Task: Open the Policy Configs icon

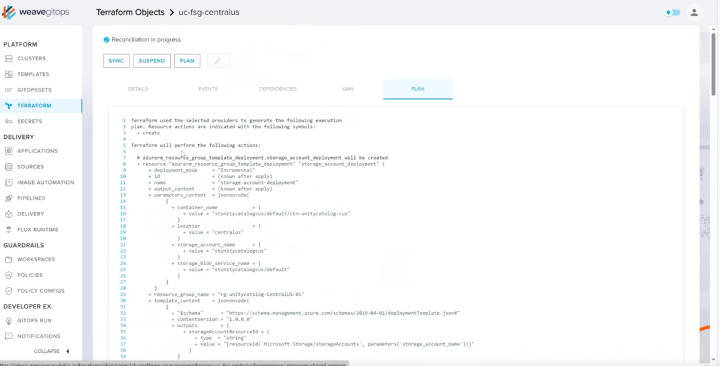Action: tap(9, 291)
